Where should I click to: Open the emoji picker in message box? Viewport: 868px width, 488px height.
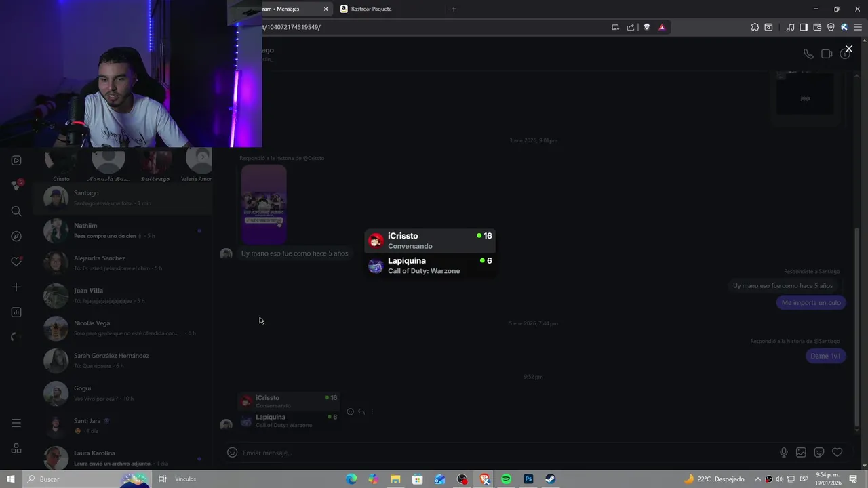(232, 453)
